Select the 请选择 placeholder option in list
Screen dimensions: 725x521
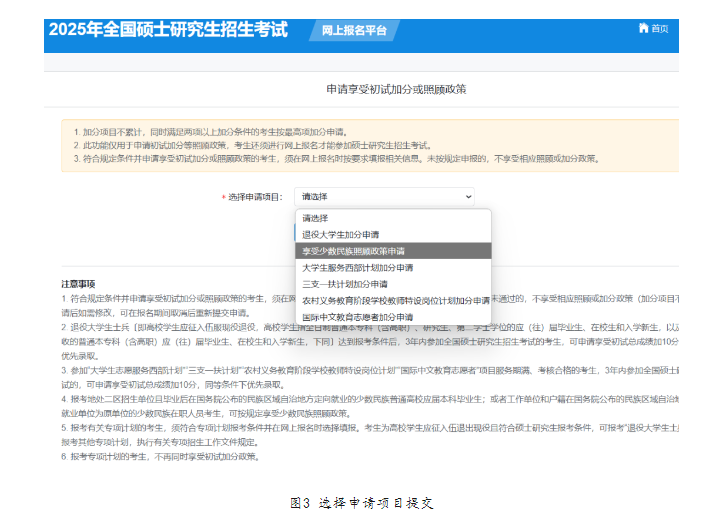pos(316,218)
